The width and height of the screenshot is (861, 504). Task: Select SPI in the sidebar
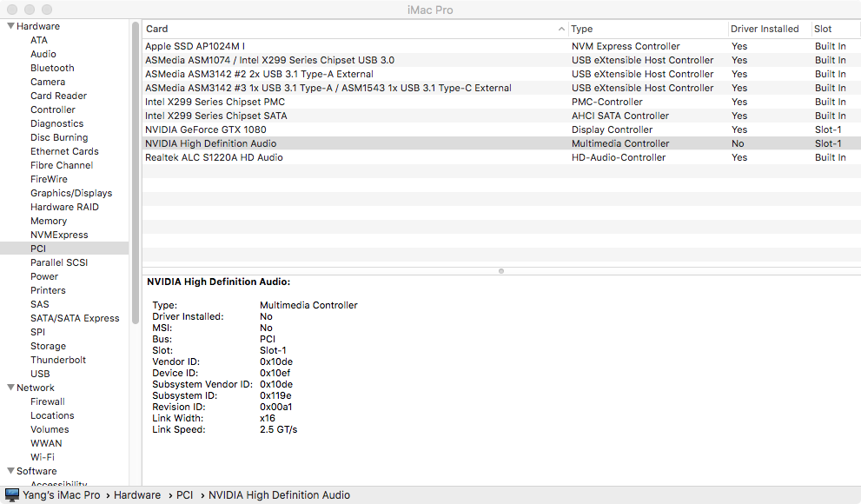(38, 332)
